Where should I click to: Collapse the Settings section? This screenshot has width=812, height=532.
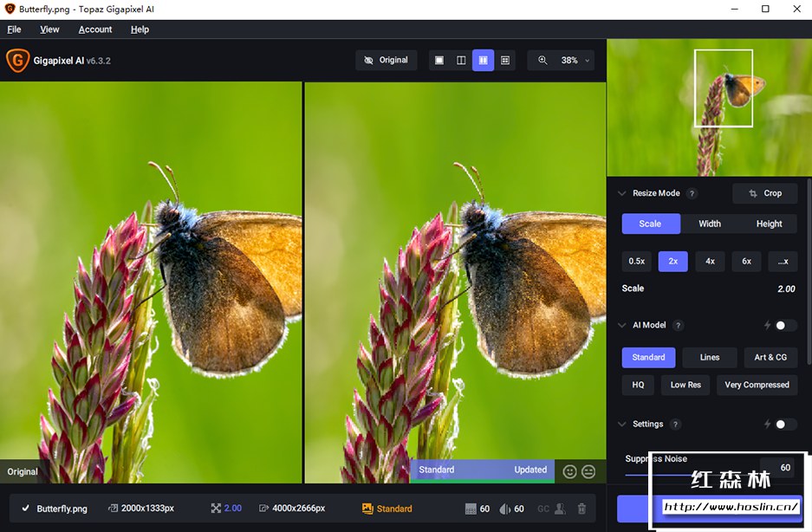pos(622,425)
